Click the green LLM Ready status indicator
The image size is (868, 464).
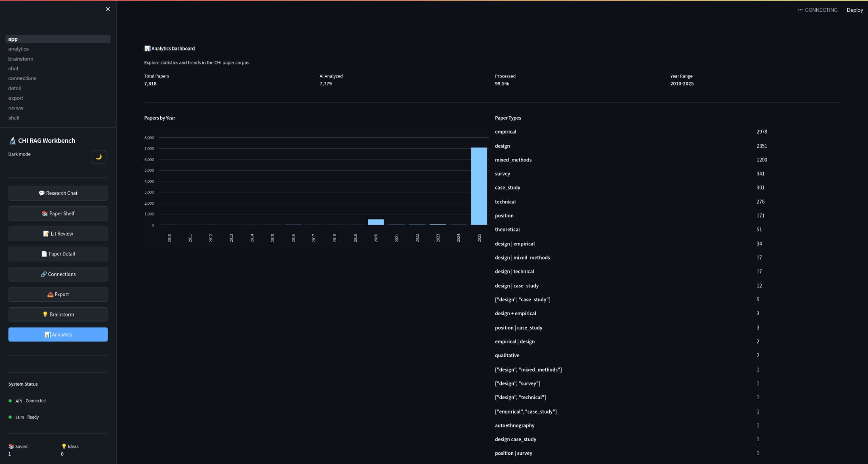tap(10, 417)
